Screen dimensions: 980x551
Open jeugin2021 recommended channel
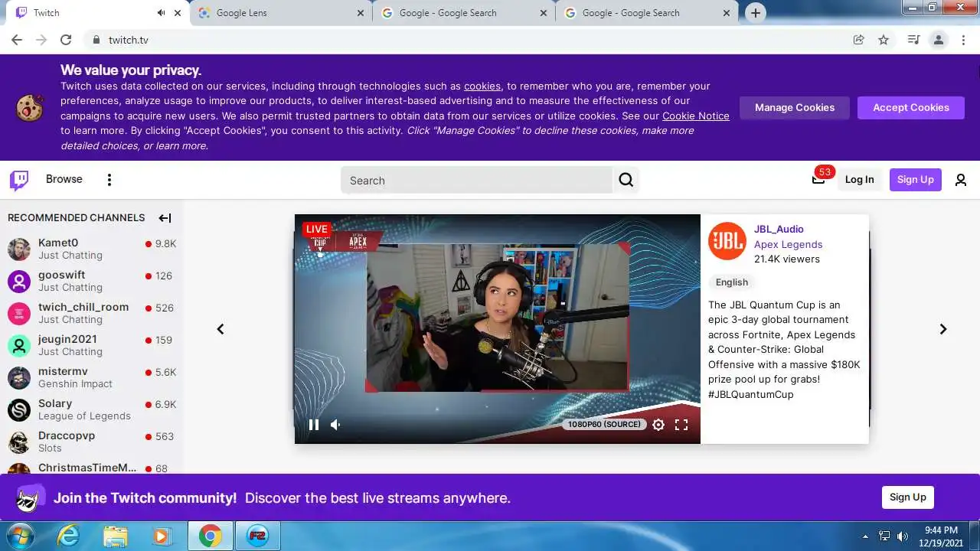(92, 345)
